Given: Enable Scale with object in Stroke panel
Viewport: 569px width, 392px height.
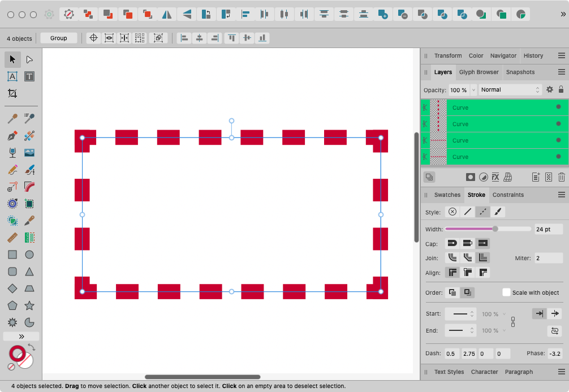Looking at the screenshot, I should coord(507,292).
